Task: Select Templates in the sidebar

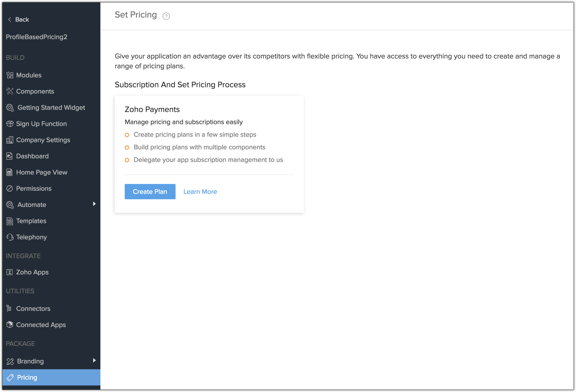Action: click(x=51, y=221)
